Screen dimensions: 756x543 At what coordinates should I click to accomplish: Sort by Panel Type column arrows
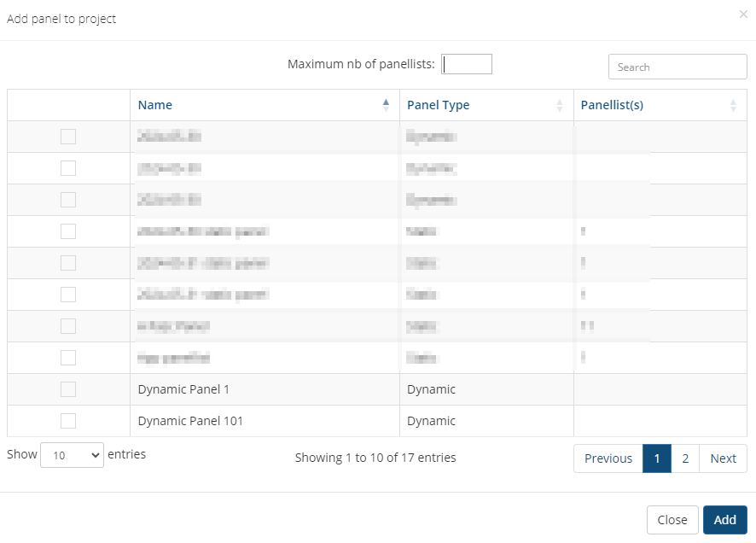(x=560, y=105)
